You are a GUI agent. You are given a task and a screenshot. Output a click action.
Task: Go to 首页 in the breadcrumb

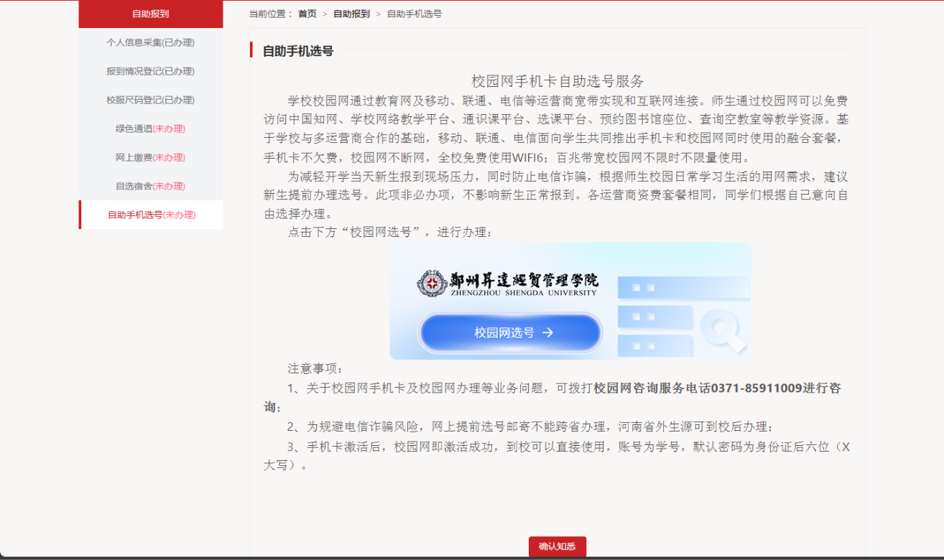pos(307,14)
